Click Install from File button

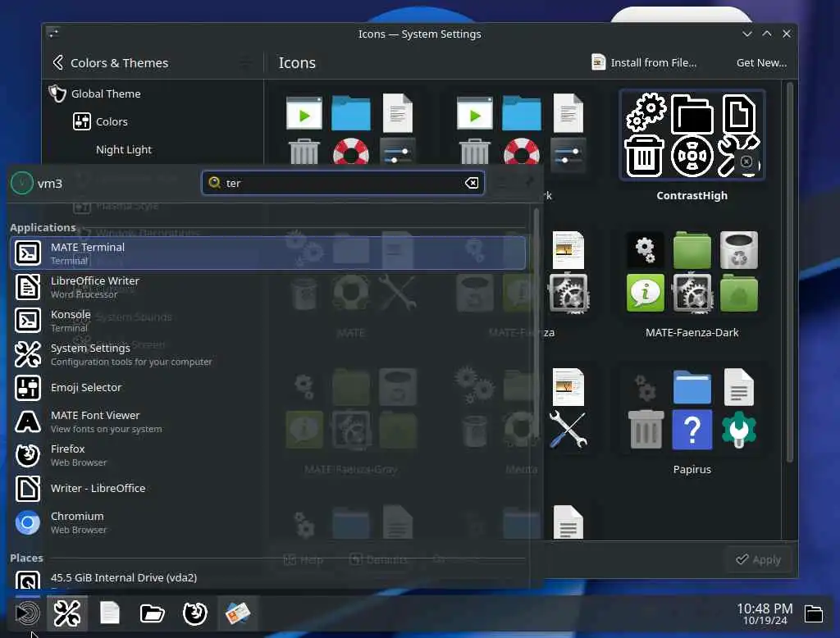pyautogui.click(x=644, y=62)
